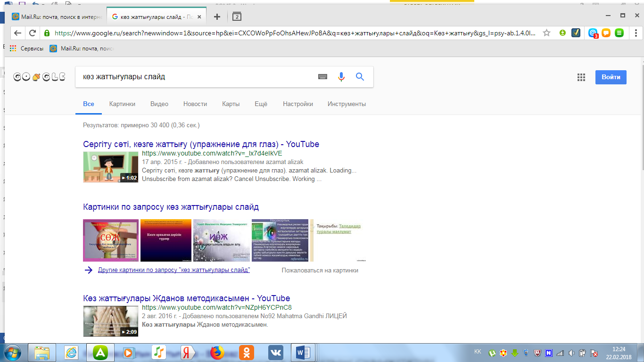The height and width of the screenshot is (362, 644).
Task: Open Odnoklassniki from the taskbar
Action: point(246,353)
